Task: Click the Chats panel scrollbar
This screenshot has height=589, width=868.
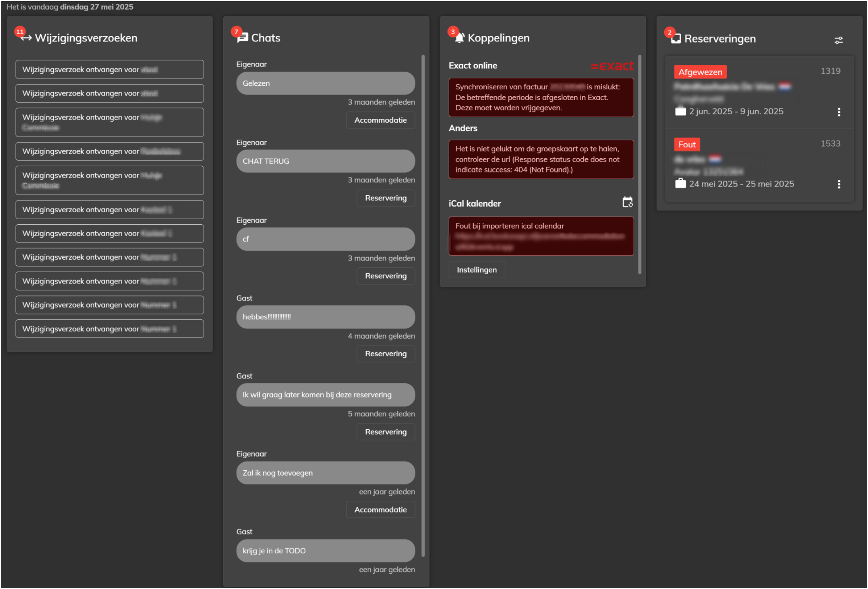Action: click(423, 306)
